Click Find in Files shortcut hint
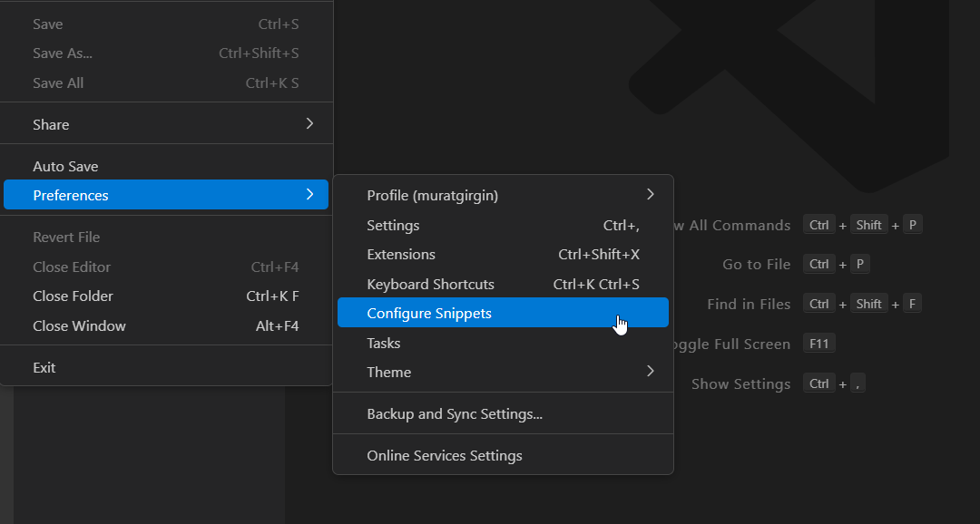The image size is (980, 524). coord(749,305)
